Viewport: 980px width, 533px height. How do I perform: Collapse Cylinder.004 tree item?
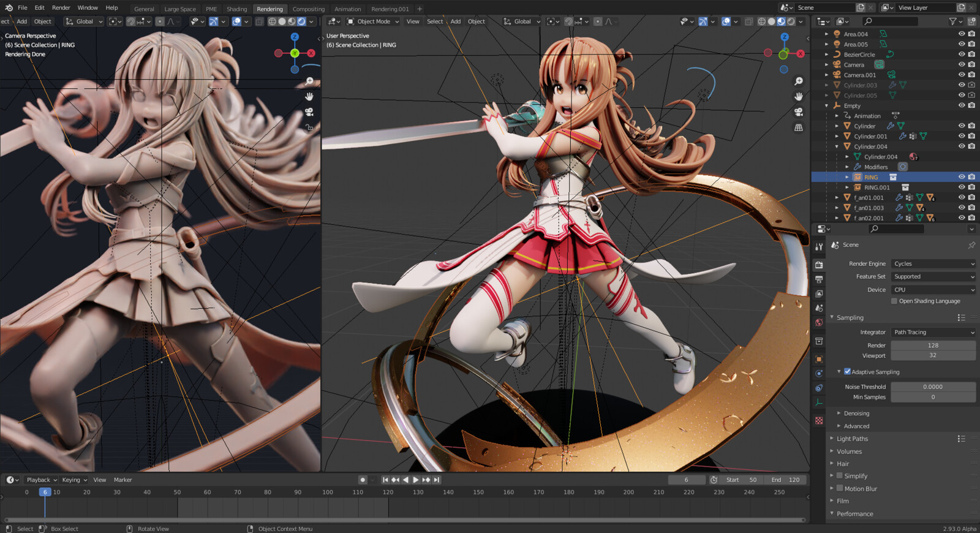click(837, 146)
